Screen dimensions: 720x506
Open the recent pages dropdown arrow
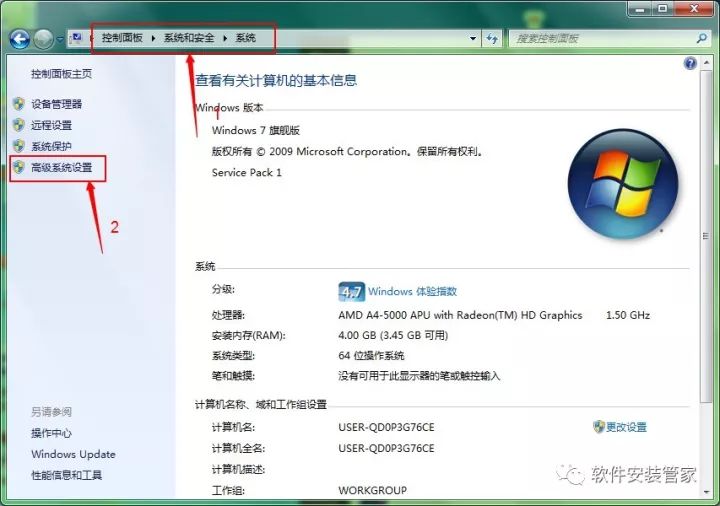tap(60, 39)
